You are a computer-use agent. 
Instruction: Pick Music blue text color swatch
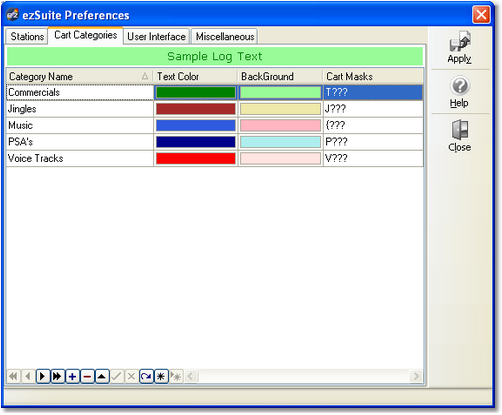pyautogui.click(x=196, y=125)
